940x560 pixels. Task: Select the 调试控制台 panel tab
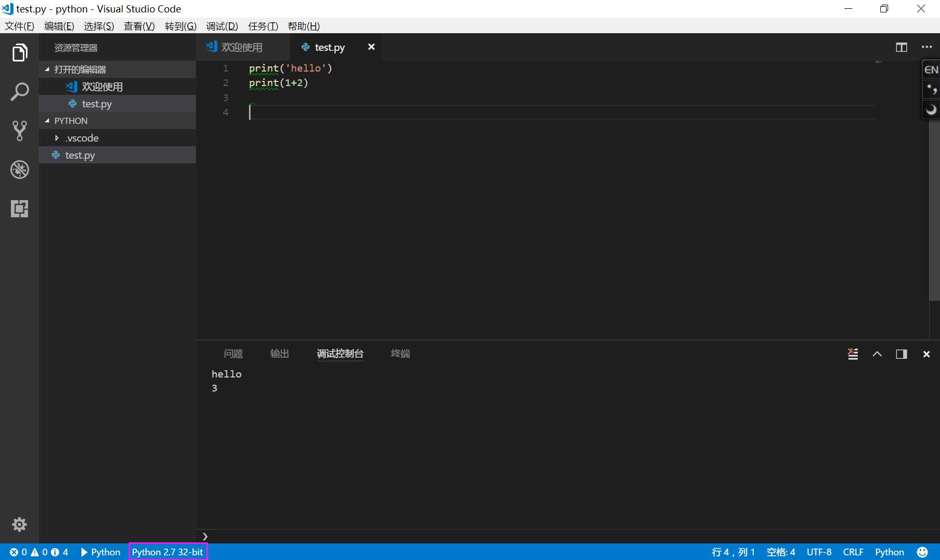pyautogui.click(x=340, y=354)
